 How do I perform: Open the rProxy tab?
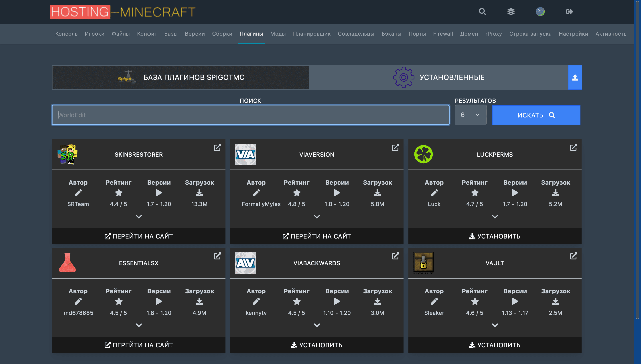(x=493, y=34)
